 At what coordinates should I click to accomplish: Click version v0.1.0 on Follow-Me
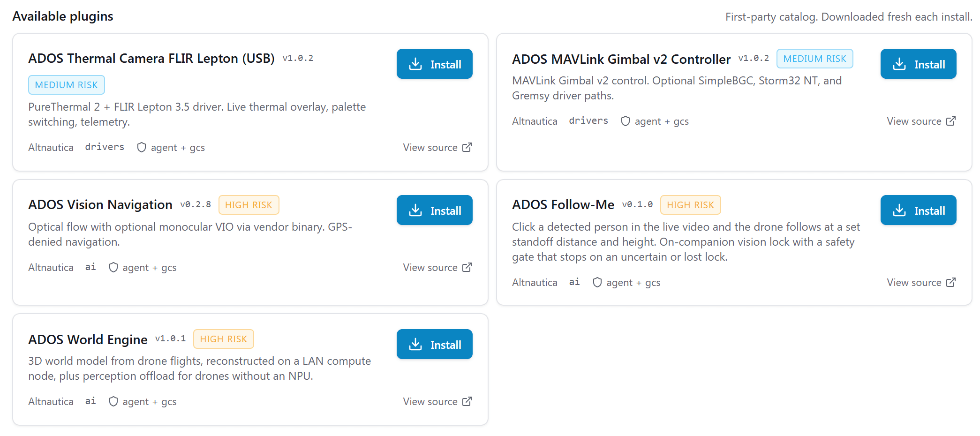(x=637, y=205)
